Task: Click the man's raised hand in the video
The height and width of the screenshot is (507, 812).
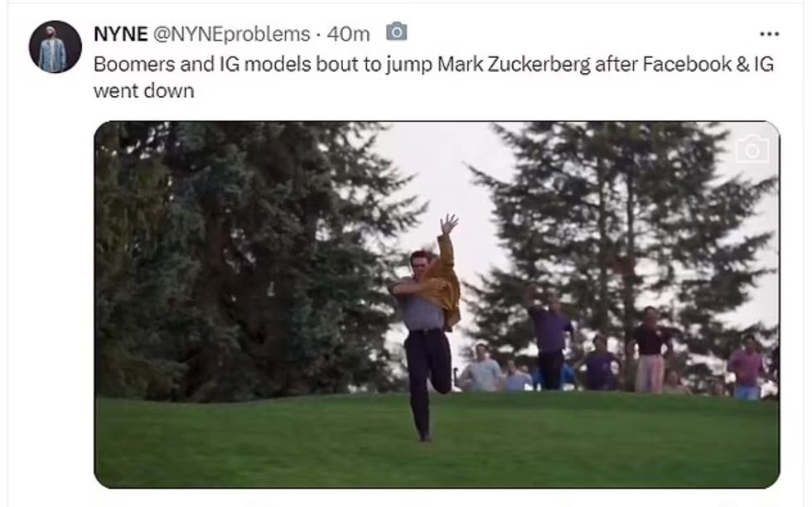Action: tap(448, 225)
